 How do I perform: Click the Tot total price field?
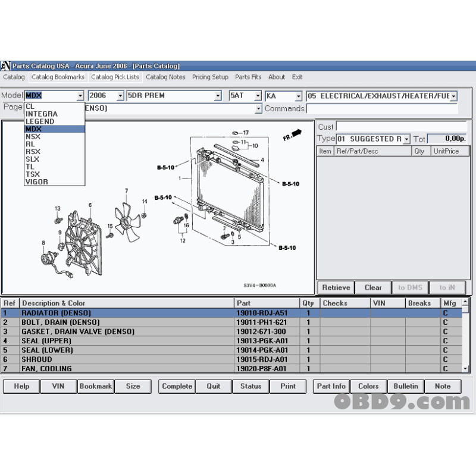coord(447,139)
